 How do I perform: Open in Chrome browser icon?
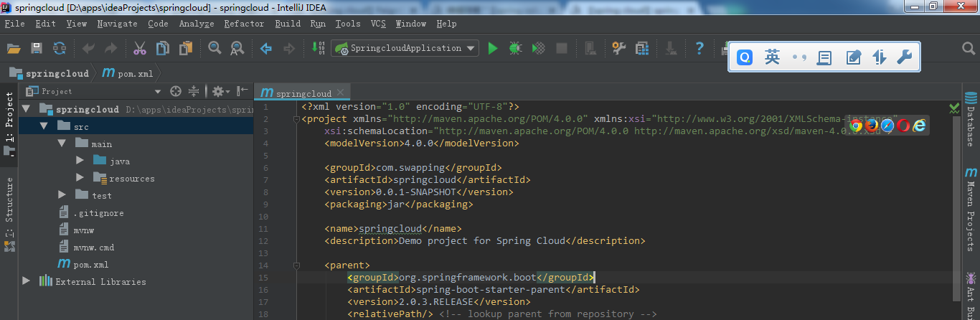pyautogui.click(x=856, y=126)
